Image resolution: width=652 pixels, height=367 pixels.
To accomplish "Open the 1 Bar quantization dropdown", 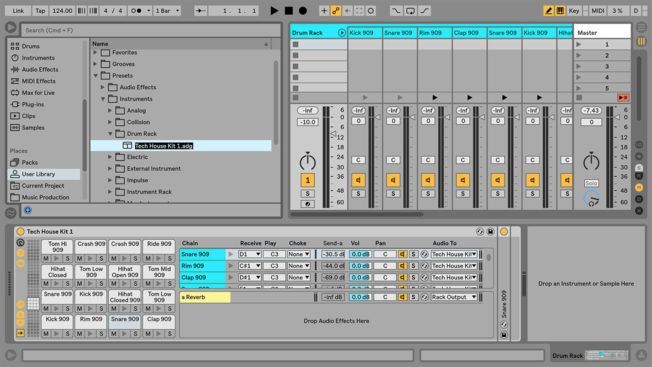I will tap(167, 11).
